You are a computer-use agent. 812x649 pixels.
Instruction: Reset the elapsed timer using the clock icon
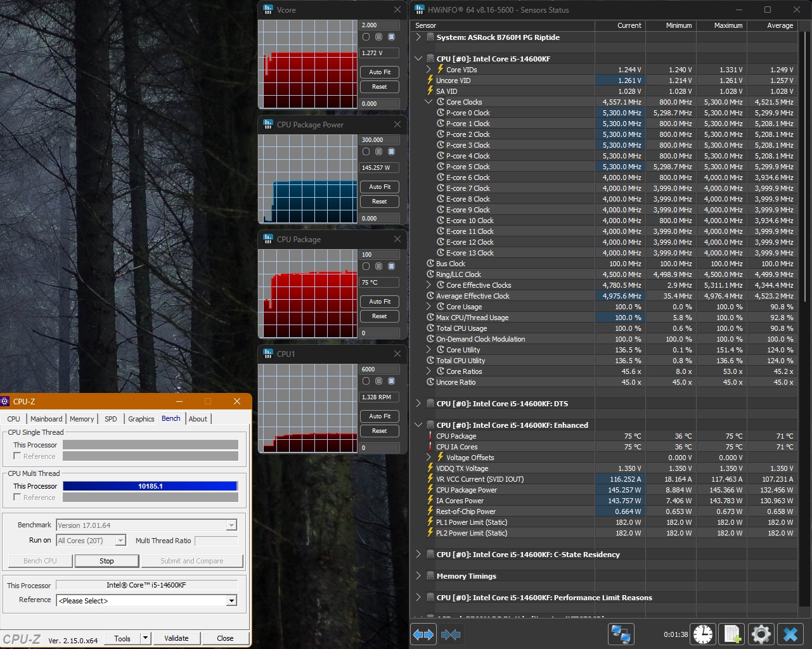point(703,634)
